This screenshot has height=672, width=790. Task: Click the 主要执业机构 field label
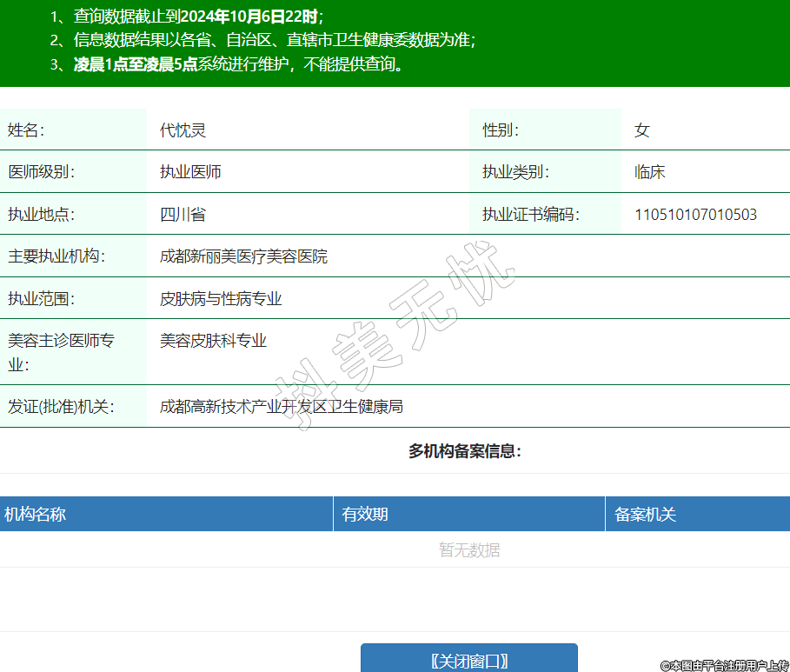(x=55, y=256)
